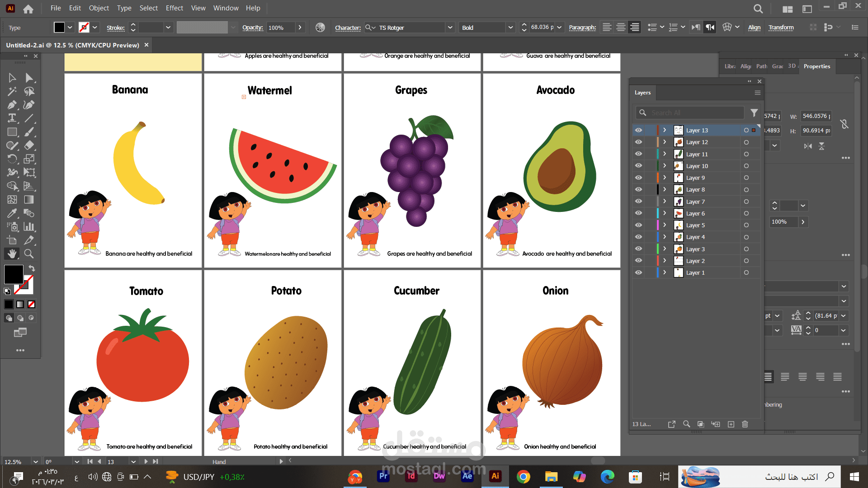
Task: Click create new layer icon
Action: [731, 424]
